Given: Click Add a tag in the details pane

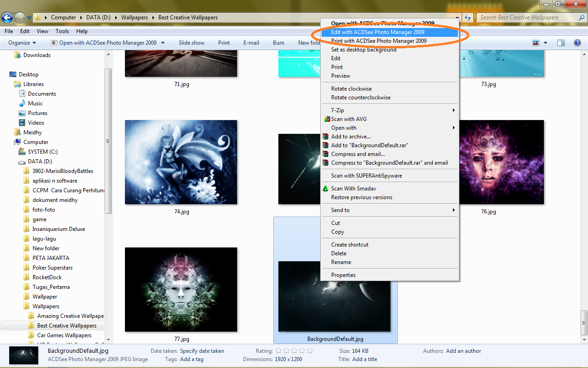Looking at the screenshot, I should coord(192,359).
